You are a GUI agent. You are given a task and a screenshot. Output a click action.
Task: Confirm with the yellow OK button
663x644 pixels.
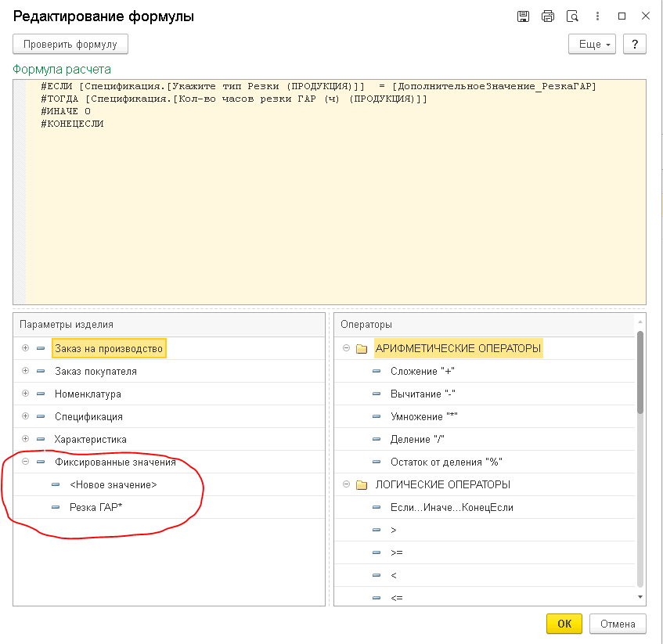pos(564,624)
